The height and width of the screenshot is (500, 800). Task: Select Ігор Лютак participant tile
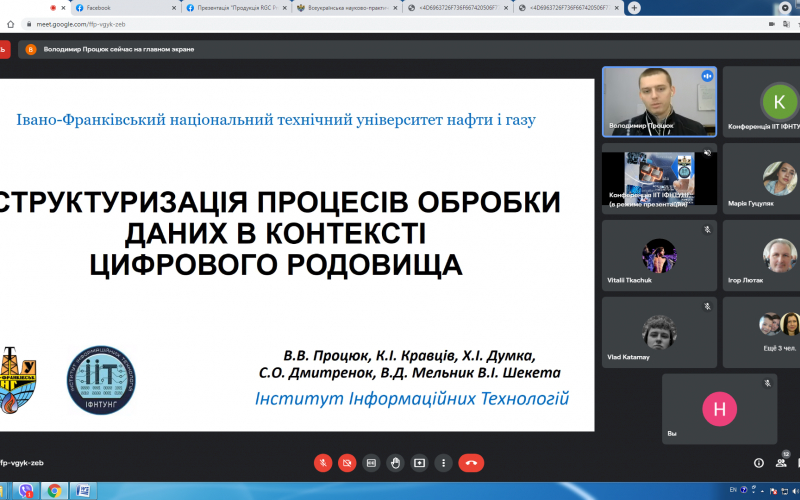pos(761,255)
